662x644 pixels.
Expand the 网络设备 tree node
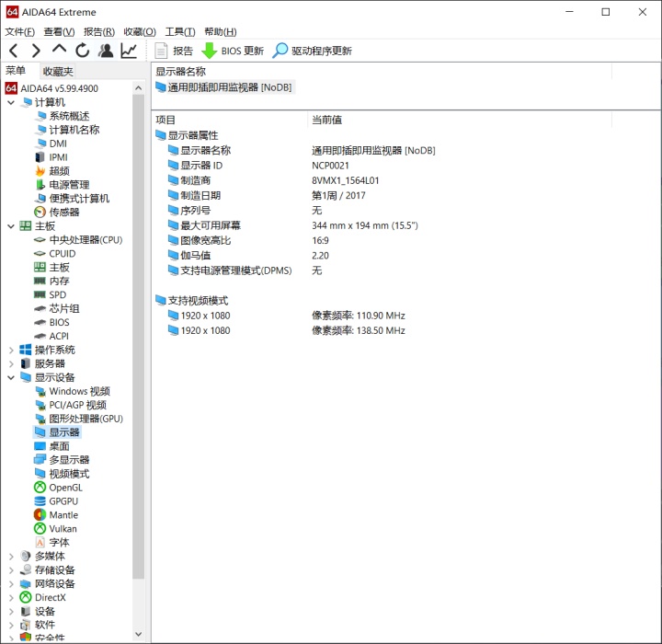tap(11, 583)
